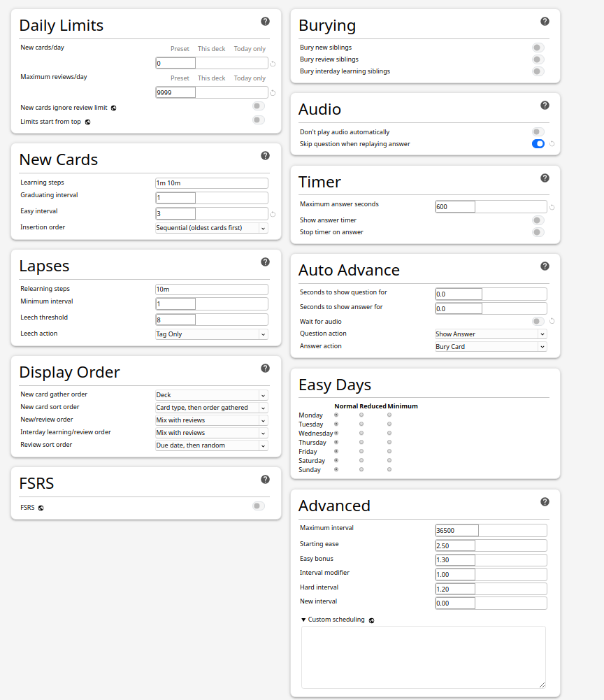Click the Lapses help question mark
The width and height of the screenshot is (604, 700).
coord(265,262)
